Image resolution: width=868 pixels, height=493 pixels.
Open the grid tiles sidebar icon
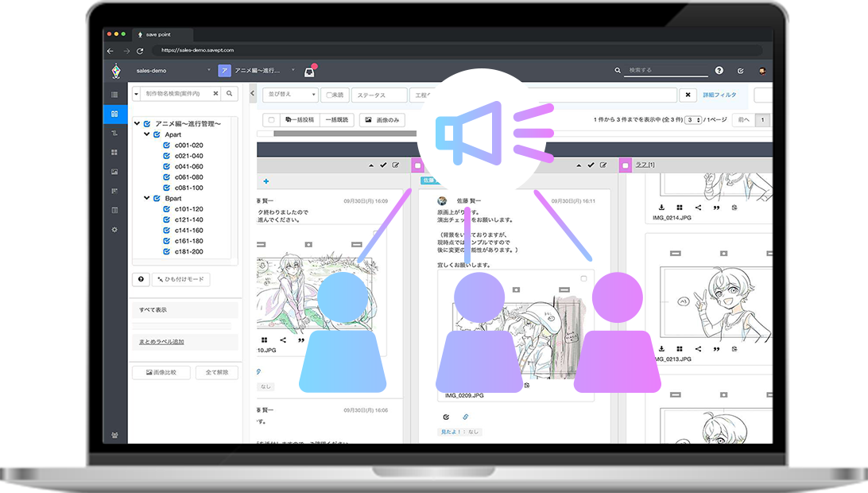[114, 153]
